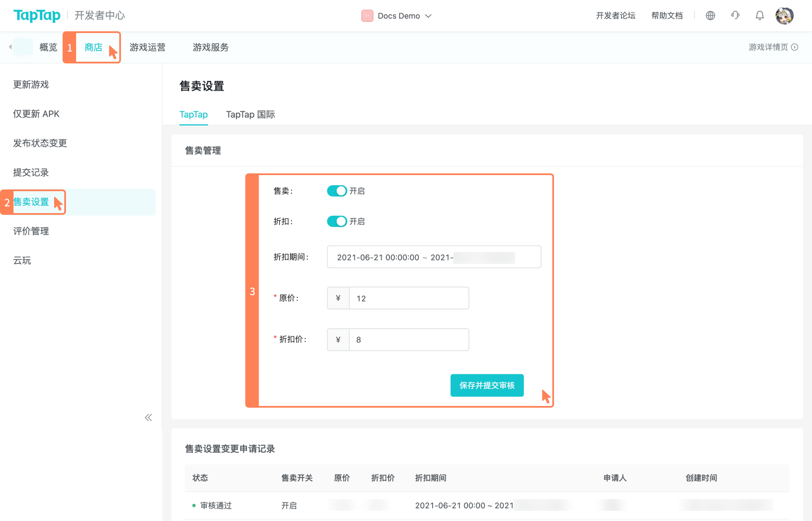The height and width of the screenshot is (521, 812).
Task: Open the language globe selector
Action: (710, 15)
